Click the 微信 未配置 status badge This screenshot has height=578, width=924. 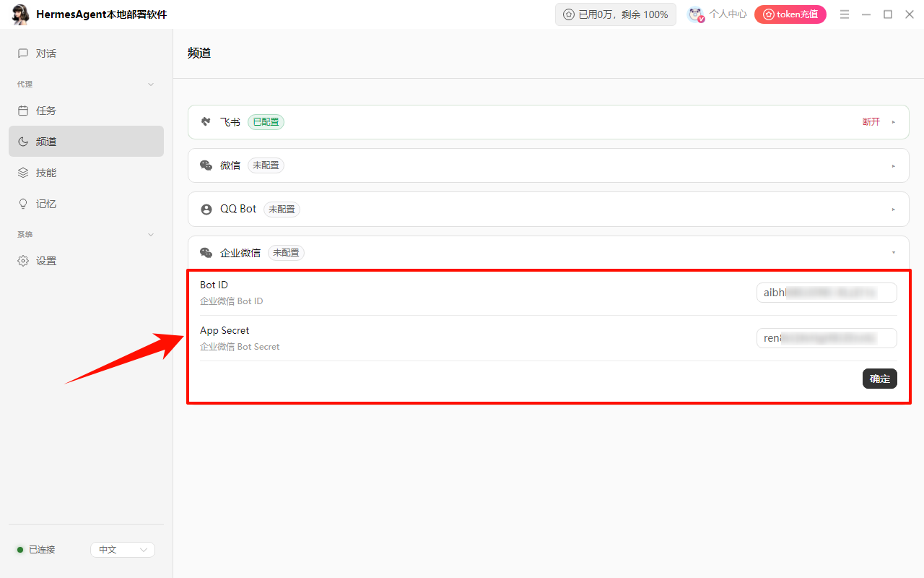tap(266, 165)
